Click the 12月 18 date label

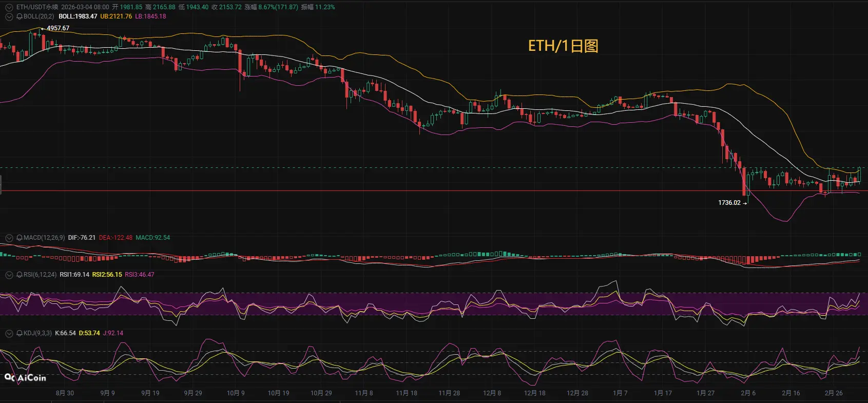tap(534, 393)
